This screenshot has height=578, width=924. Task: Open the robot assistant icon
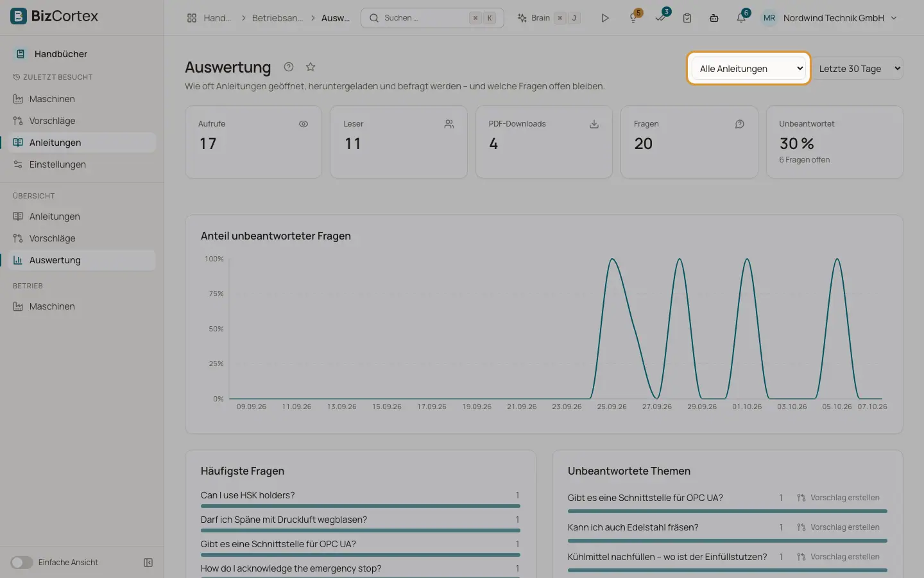point(714,18)
